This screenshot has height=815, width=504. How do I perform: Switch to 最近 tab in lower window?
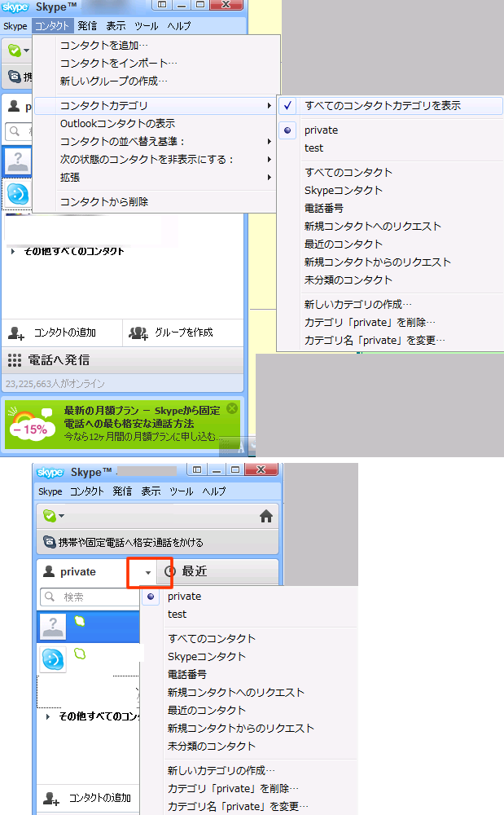click(x=218, y=571)
